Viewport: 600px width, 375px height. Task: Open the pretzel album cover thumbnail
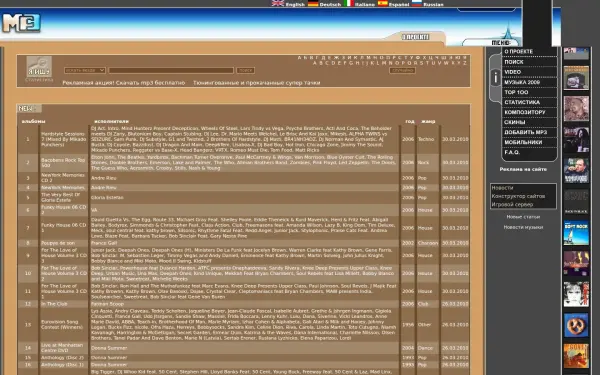coord(576,325)
